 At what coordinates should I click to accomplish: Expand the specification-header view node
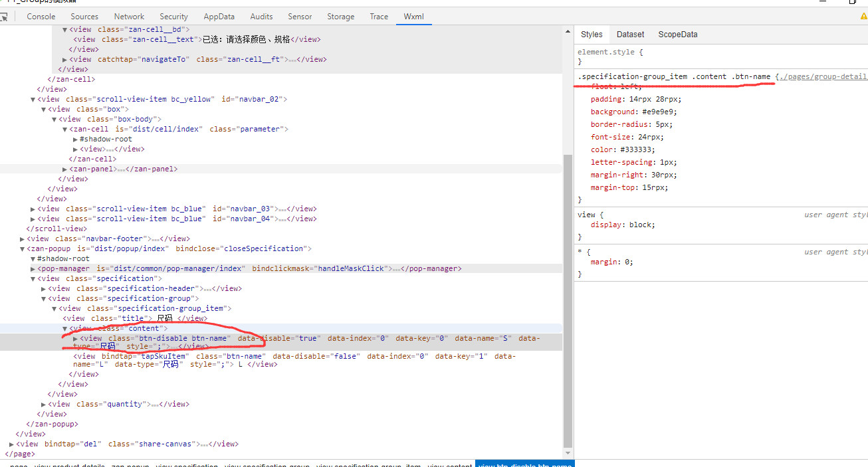[x=44, y=288]
